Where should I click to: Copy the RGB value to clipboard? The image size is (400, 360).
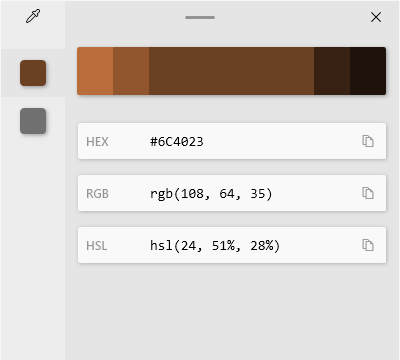coord(368,193)
